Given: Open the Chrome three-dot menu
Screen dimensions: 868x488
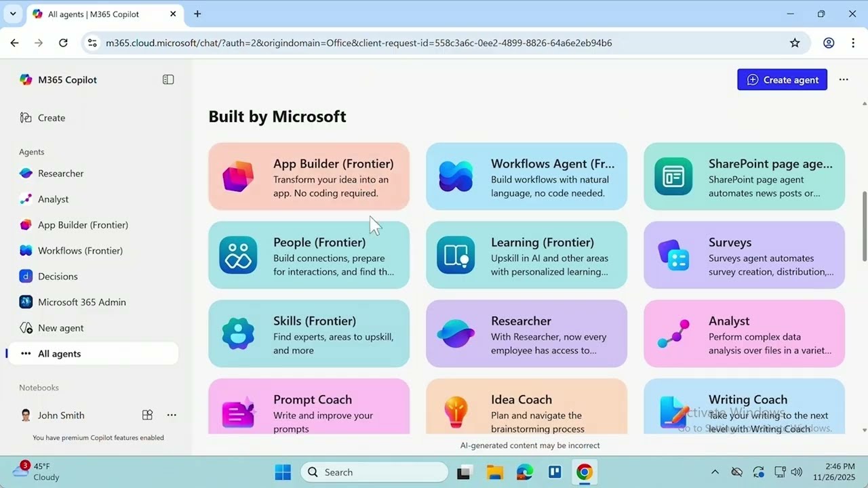Looking at the screenshot, I should pyautogui.click(x=853, y=43).
